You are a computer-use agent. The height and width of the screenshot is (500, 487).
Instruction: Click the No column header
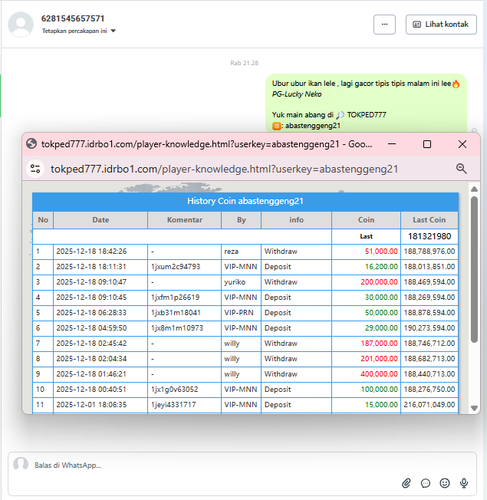[x=43, y=220]
